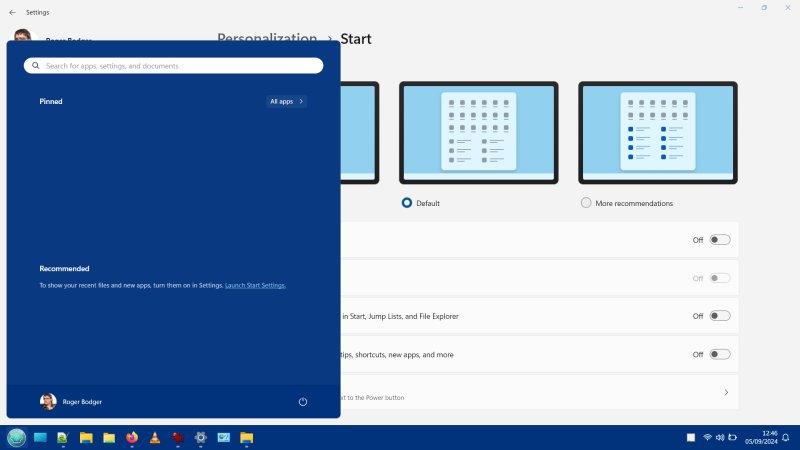The image size is (800, 450).
Task: Open the Settings gear in taskbar
Action: click(x=201, y=437)
